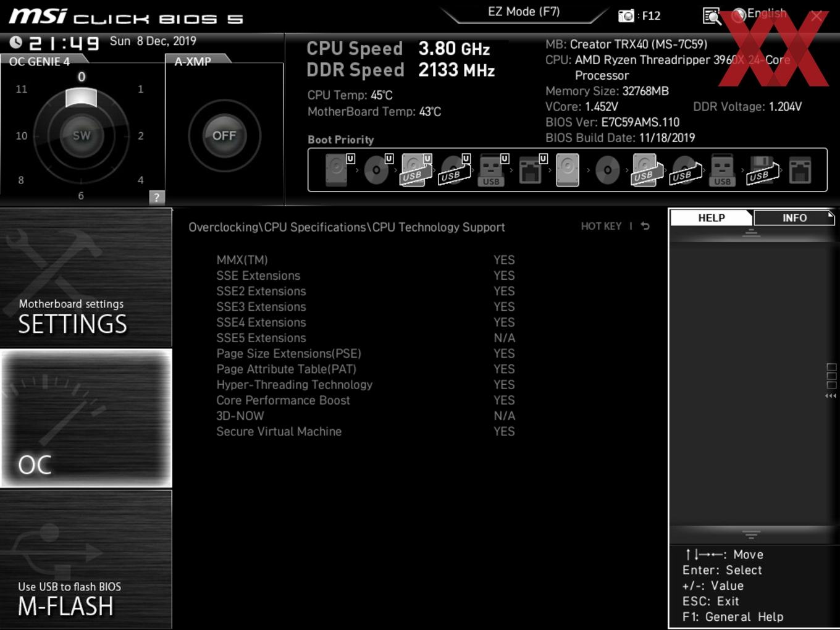Select the legacy network boot device

click(800, 169)
